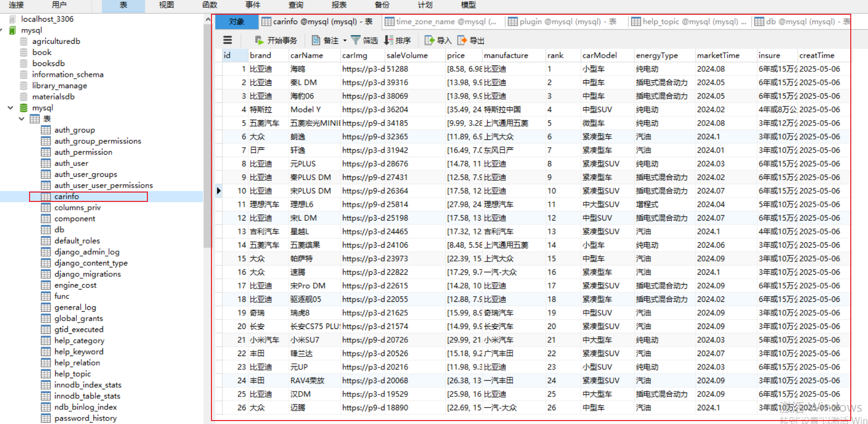Click the 排序 sort icon

pyautogui.click(x=388, y=40)
